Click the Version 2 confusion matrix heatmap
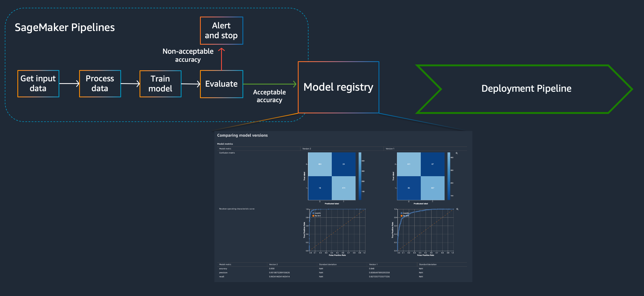This screenshot has width=644, height=296. point(332,176)
